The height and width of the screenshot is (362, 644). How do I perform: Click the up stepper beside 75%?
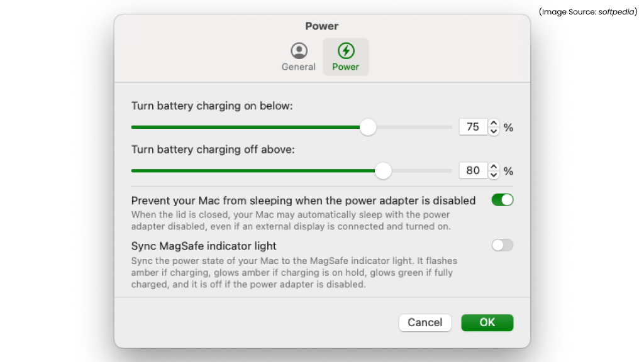(x=495, y=123)
